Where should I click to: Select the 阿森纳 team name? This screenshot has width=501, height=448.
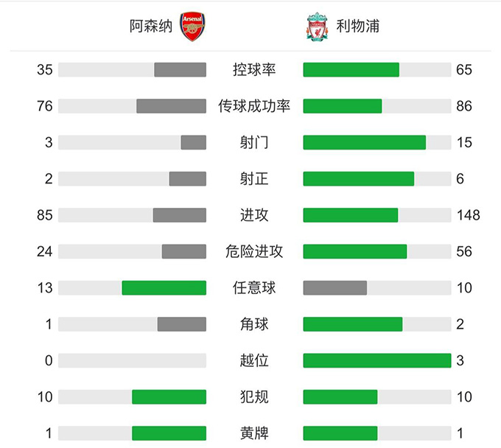click(x=150, y=27)
